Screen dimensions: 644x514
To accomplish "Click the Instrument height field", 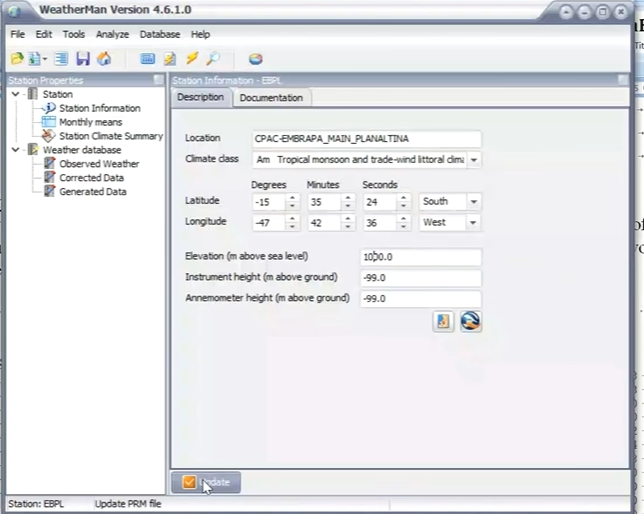I will click(421, 278).
